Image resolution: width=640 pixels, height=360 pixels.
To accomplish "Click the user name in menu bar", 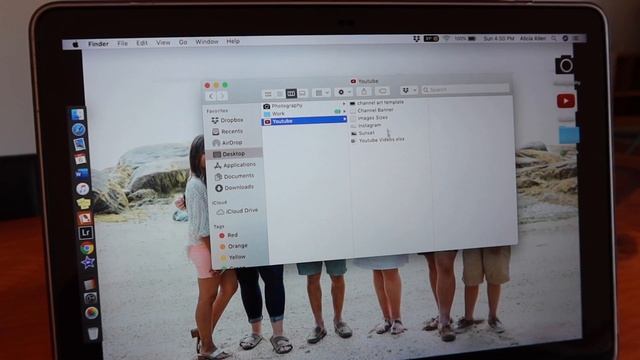I will (x=533, y=38).
